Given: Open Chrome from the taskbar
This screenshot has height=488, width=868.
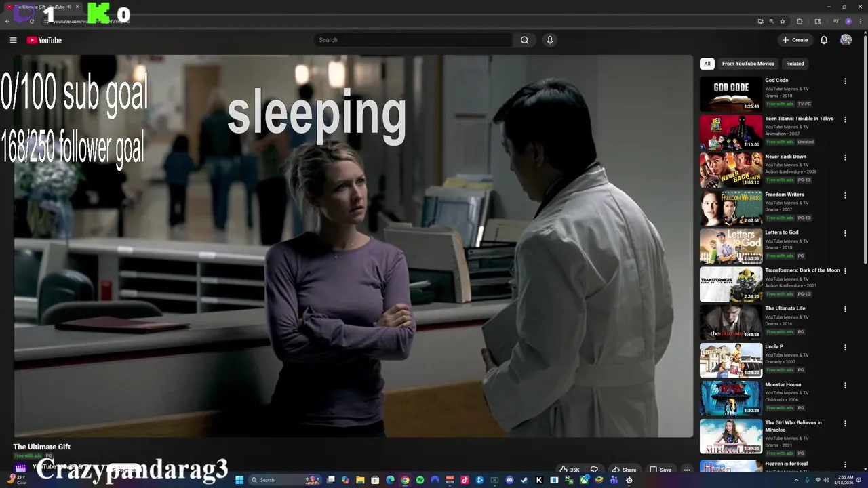Looking at the screenshot, I should tap(405, 480).
